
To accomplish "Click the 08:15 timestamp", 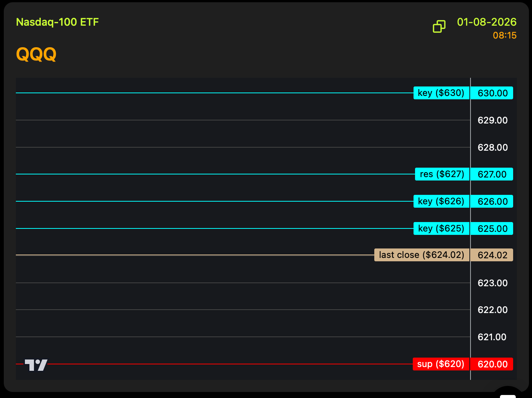I will pos(504,35).
